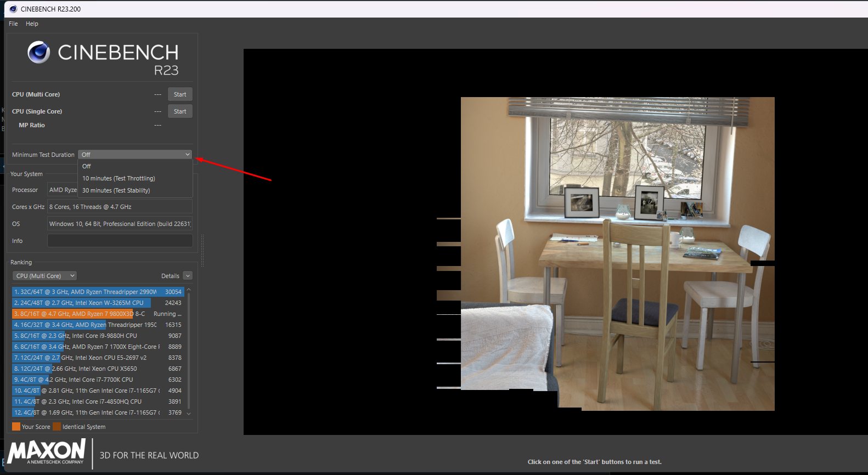Click the Cinebench title bar app icon
This screenshot has height=475, width=868.
point(13,9)
